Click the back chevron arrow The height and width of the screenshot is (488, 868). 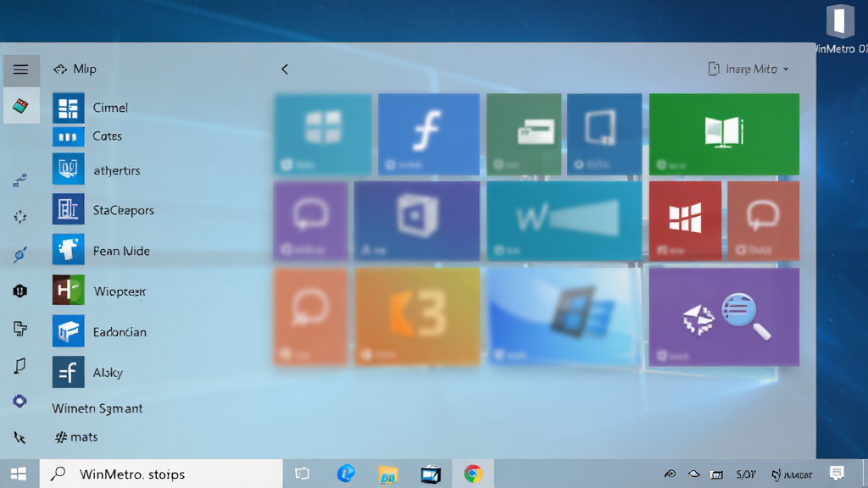pyautogui.click(x=285, y=69)
